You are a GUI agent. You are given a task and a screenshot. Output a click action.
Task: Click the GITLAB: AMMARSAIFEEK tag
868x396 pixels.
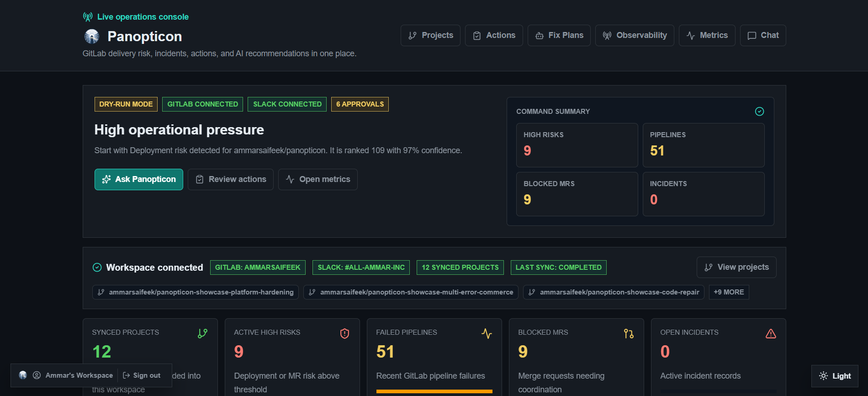click(258, 268)
